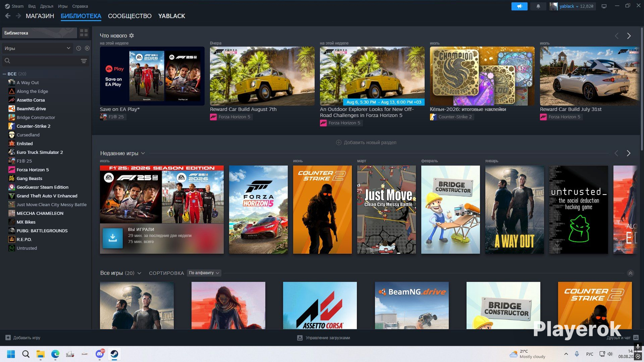Show previous Что нового news items
The height and width of the screenshot is (362, 644).
[x=617, y=36]
